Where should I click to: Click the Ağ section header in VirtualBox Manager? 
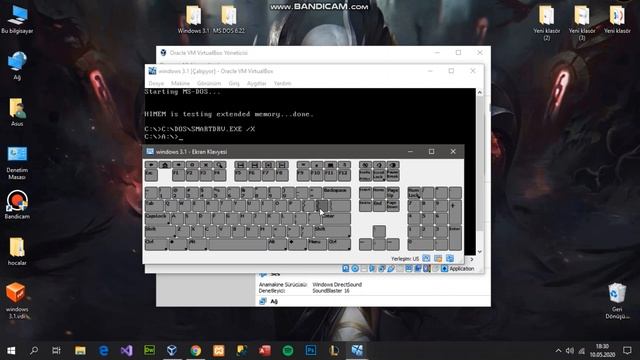[x=274, y=301]
